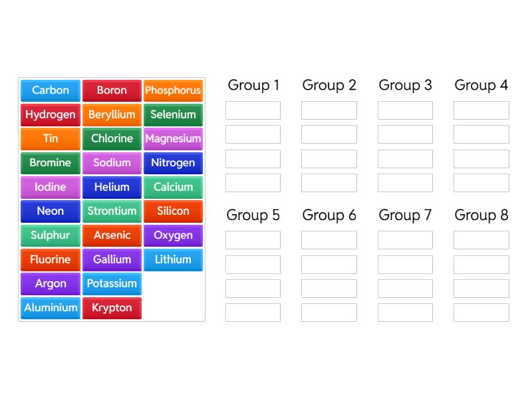
Task: Select the Krypton tile
Action: point(112,308)
